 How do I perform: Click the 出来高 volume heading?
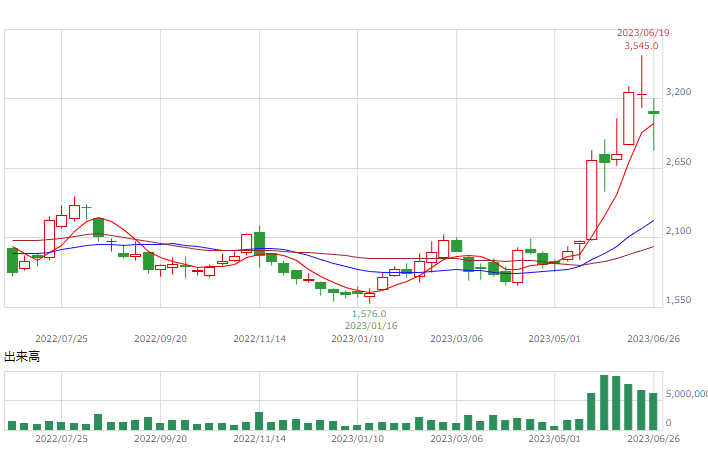coord(22,357)
